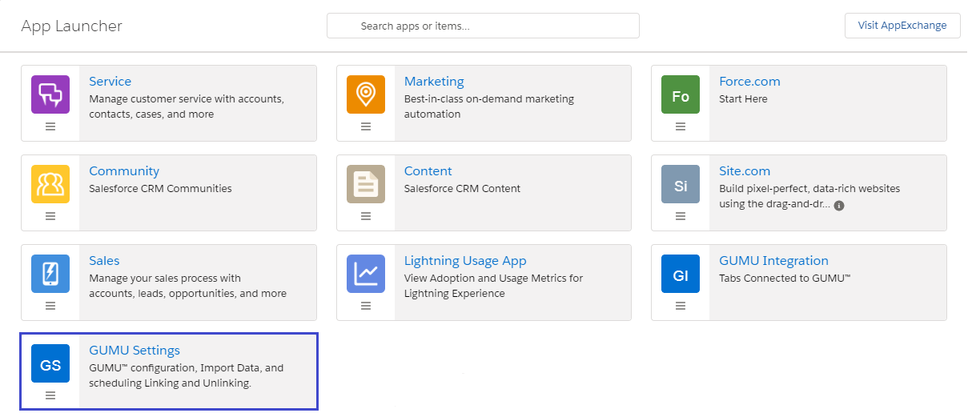
Task: Click the Marketing tile handle icon
Action: click(x=366, y=126)
